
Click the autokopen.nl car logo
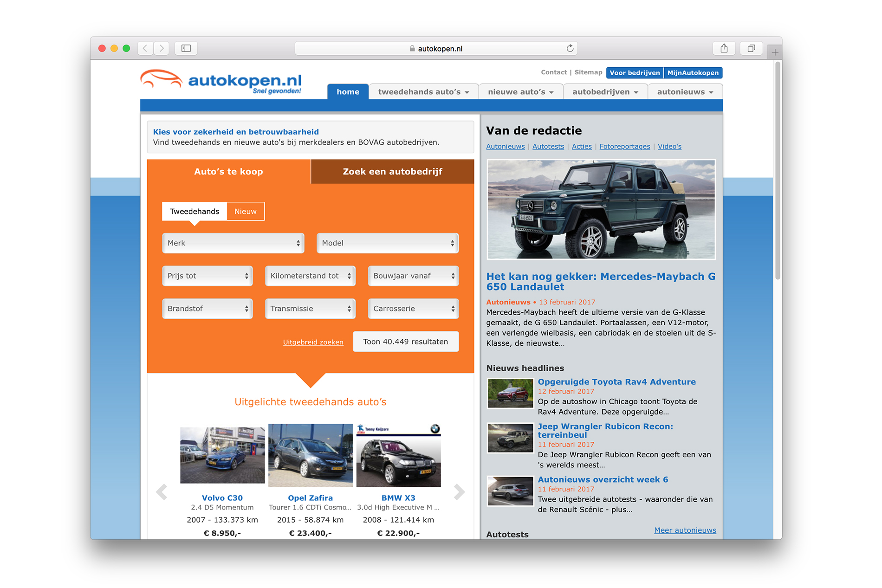pyautogui.click(x=221, y=81)
